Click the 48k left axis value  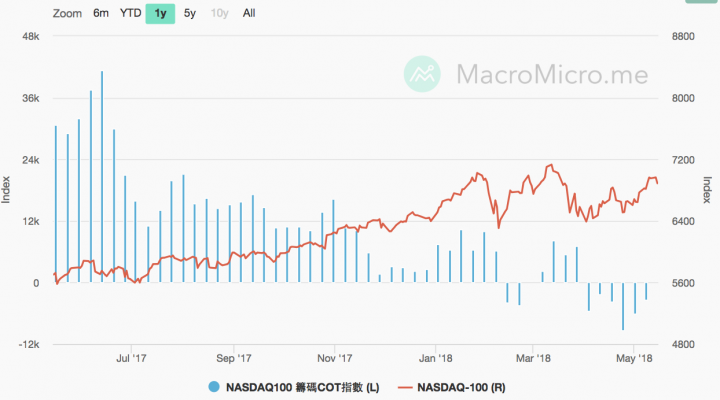pyautogui.click(x=31, y=36)
